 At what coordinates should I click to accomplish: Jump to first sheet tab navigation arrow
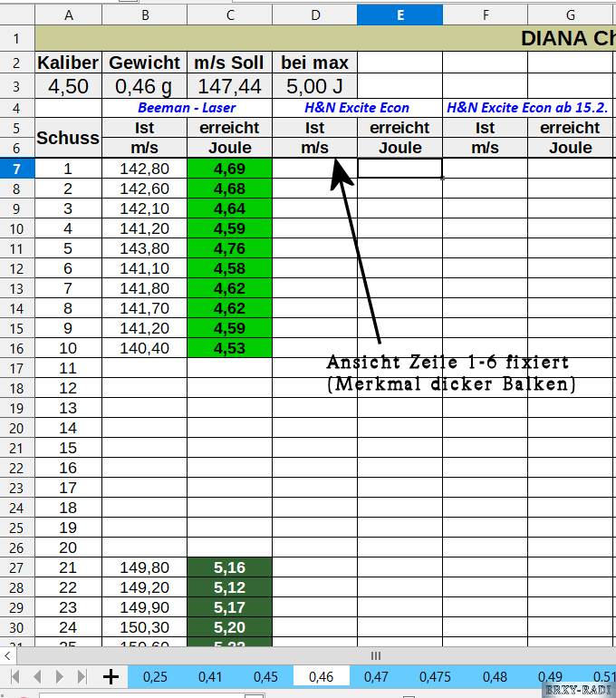15,677
